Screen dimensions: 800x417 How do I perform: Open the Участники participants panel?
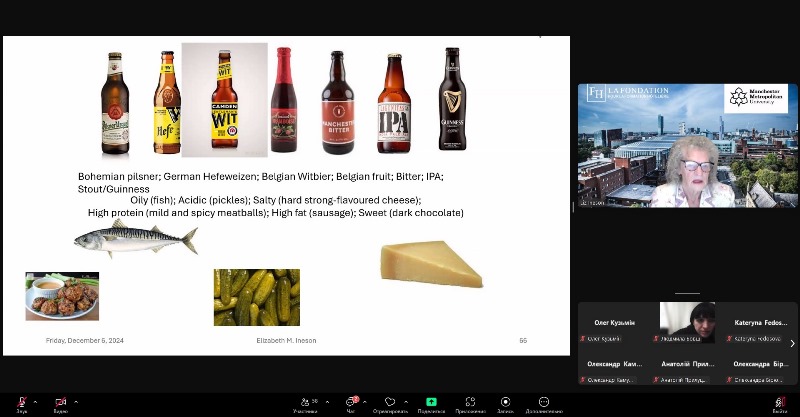click(x=305, y=404)
